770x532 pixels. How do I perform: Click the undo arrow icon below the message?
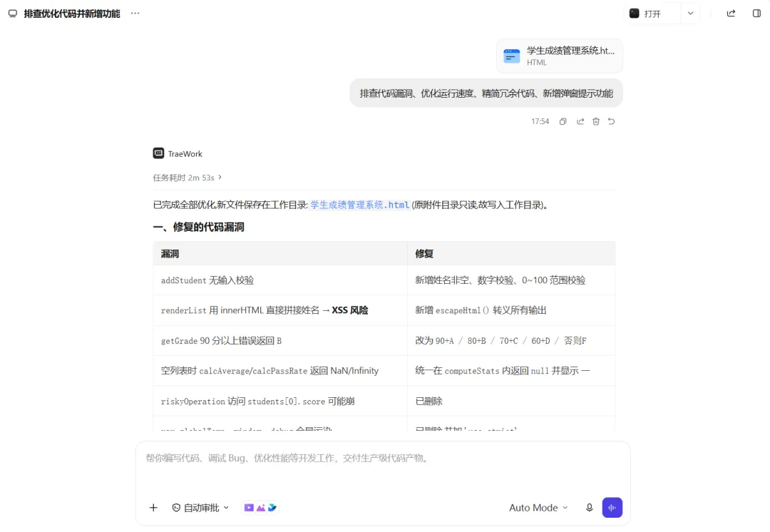coord(612,121)
